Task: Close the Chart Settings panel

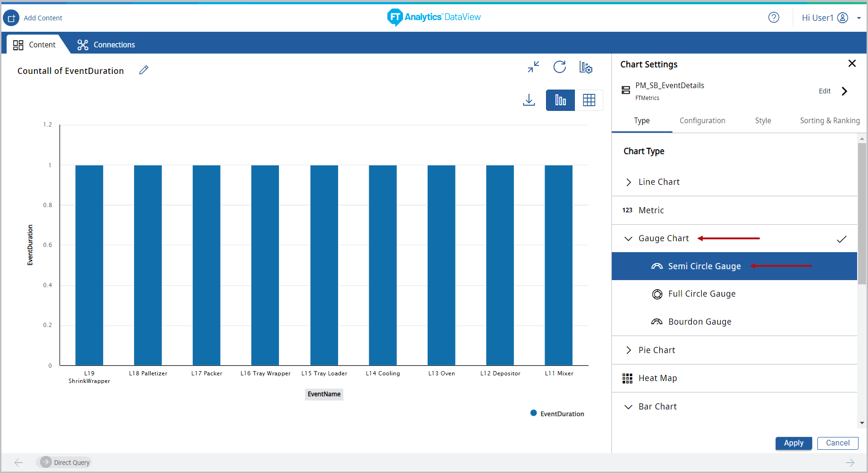Action: click(852, 64)
